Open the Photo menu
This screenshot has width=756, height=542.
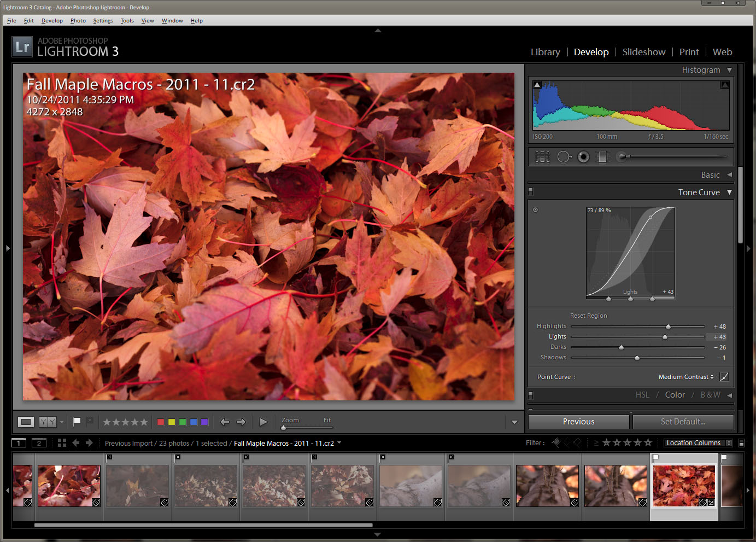pyautogui.click(x=78, y=21)
